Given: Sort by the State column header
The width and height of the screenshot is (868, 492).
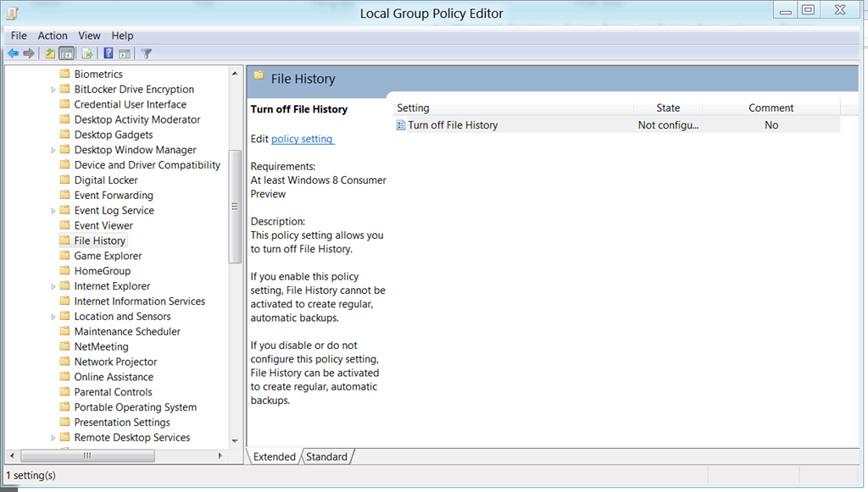Looking at the screenshot, I should (x=668, y=108).
